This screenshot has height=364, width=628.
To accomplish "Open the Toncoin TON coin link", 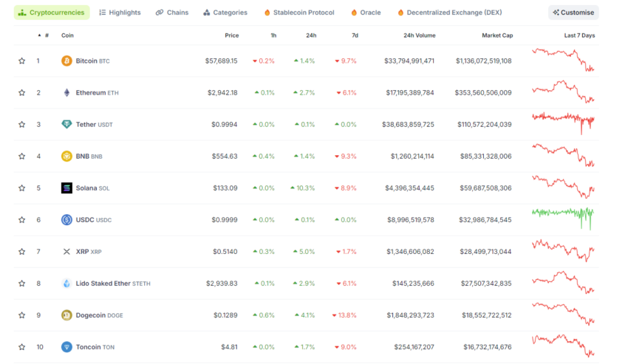I will pos(95,347).
